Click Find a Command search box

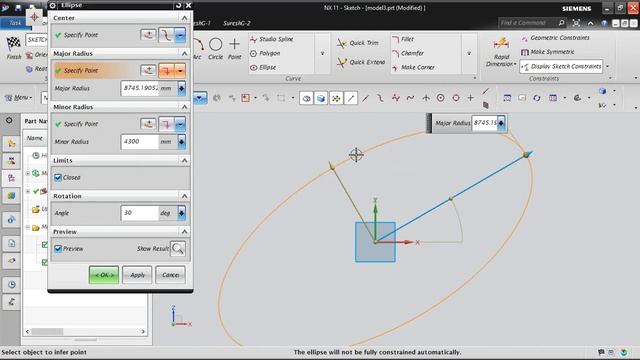527,23
